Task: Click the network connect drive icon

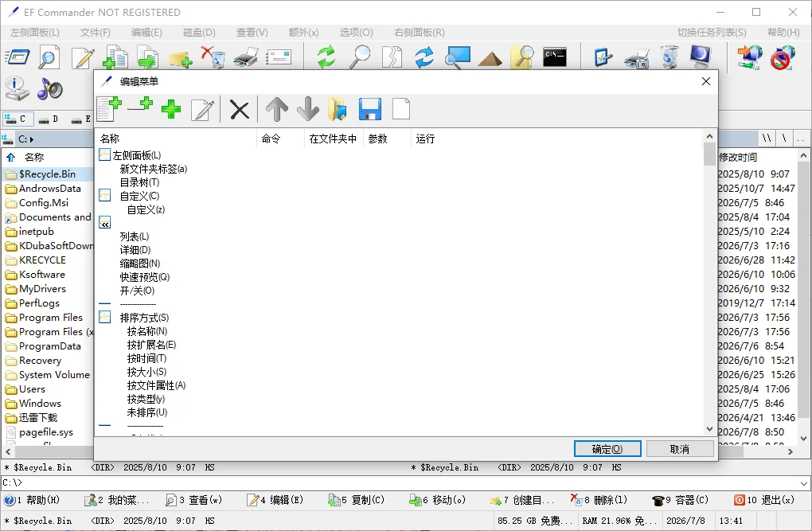Action: coord(750,57)
